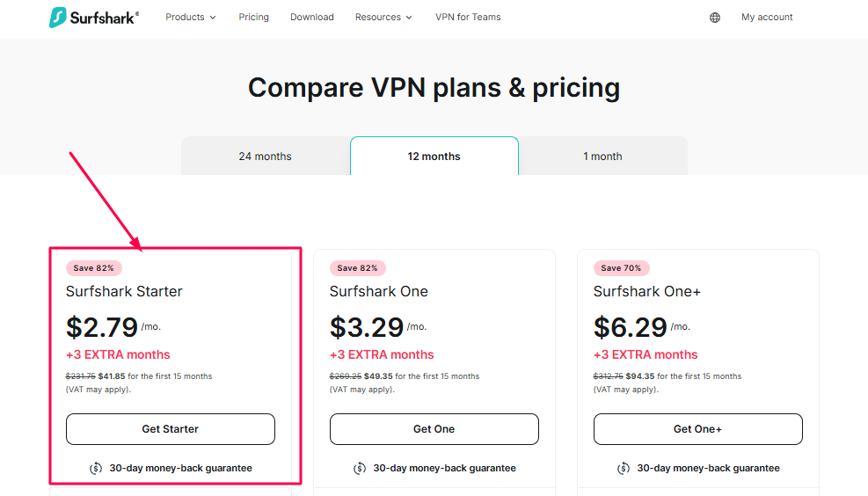Click the Get Starter button

tap(171, 429)
